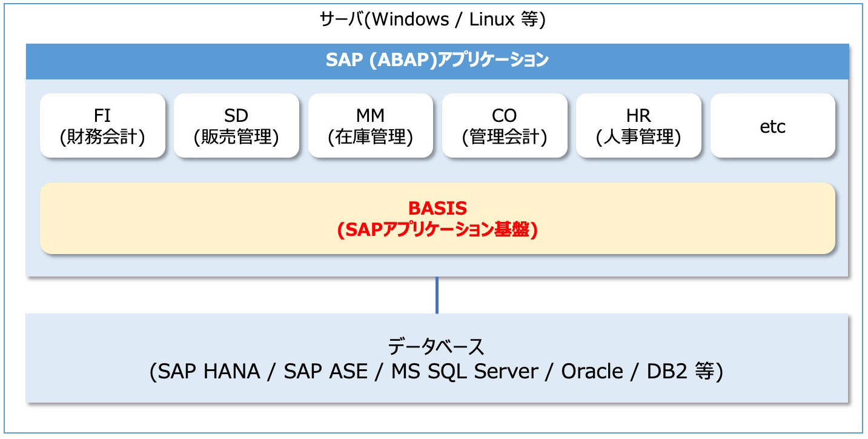The width and height of the screenshot is (868, 439).
Task: Switch to the SAP (ABAP)アプリケーション section
Action: [434, 60]
